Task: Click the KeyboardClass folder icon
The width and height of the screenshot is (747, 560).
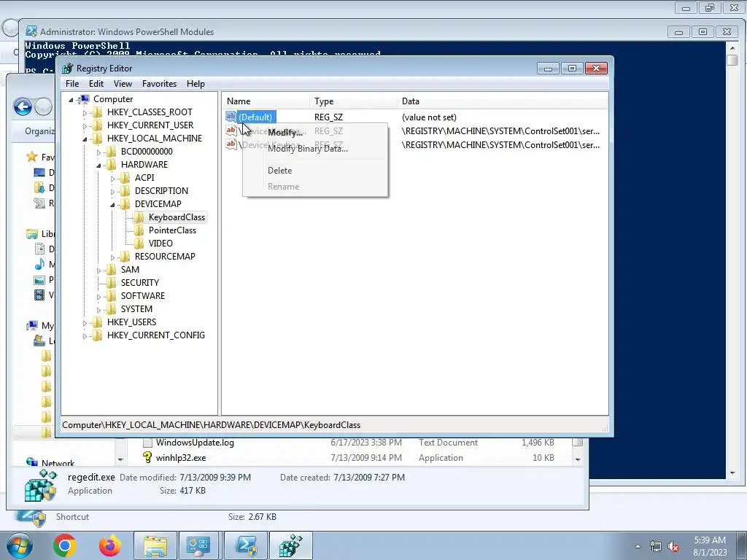Action: click(x=139, y=217)
